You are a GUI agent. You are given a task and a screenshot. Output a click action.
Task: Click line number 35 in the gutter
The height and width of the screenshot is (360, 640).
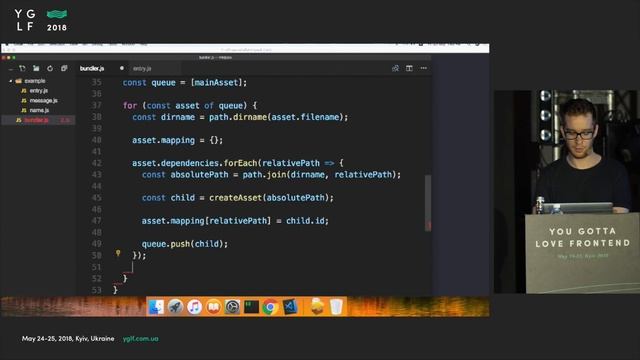coord(96,82)
